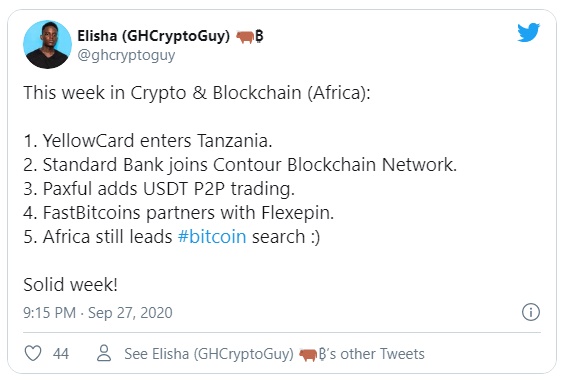This screenshot has width=566, height=382.
Task: Click the Twitter bird logo
Action: coord(528,32)
